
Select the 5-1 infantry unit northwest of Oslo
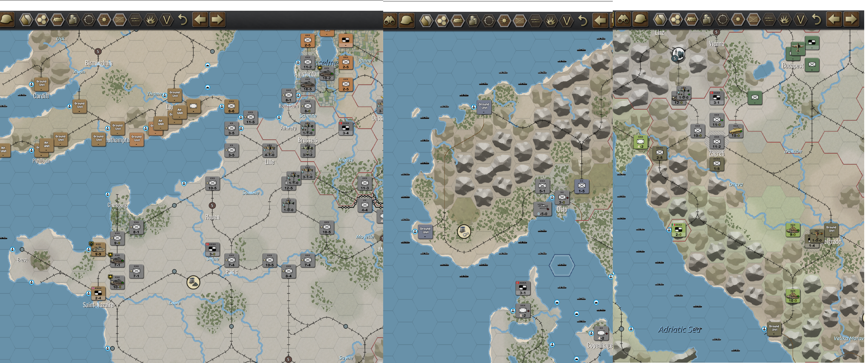point(542,186)
